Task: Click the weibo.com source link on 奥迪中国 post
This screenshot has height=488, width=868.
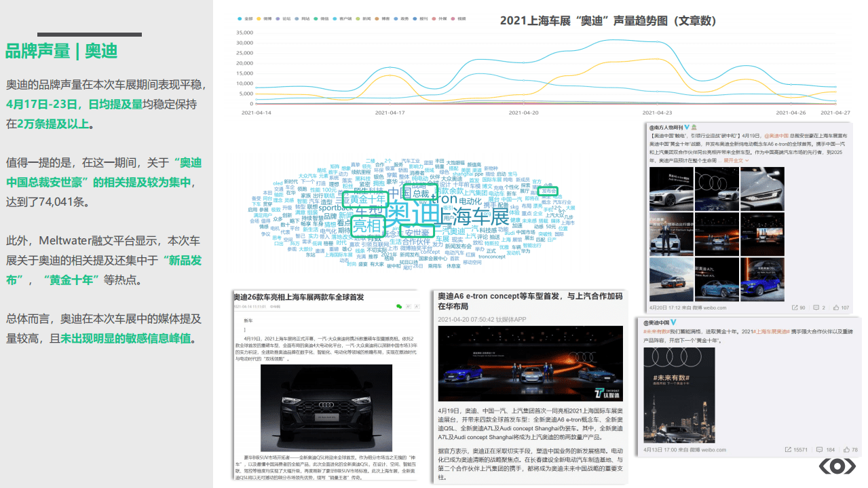Action: pos(715,449)
